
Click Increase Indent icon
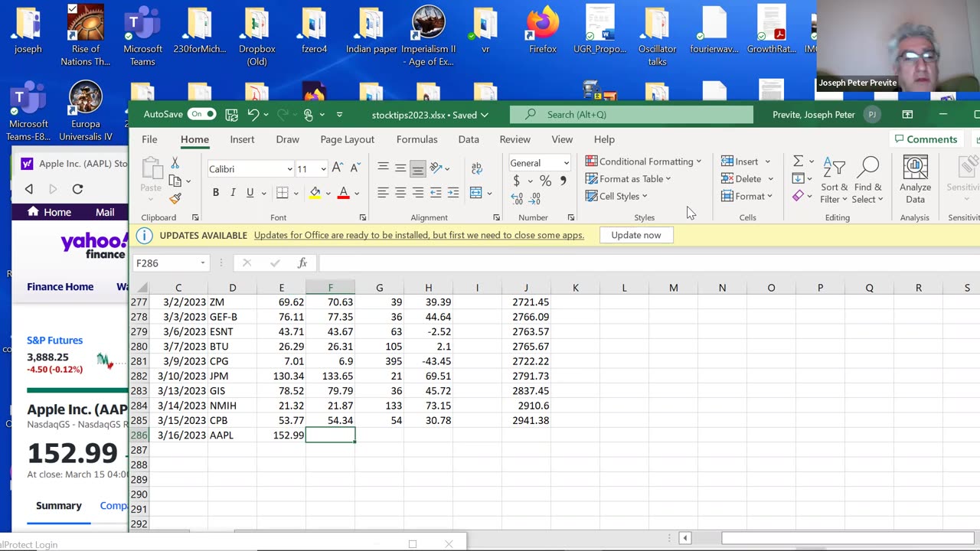453,193
